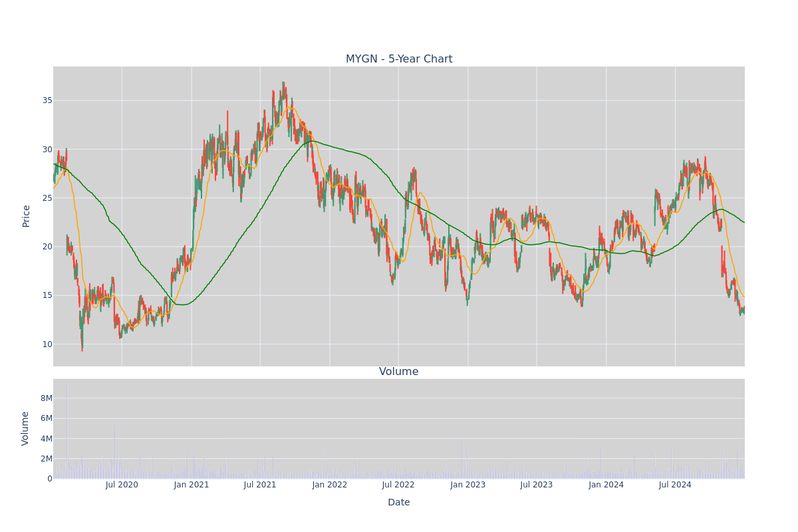Click the volume tick label '2M'

(47, 459)
